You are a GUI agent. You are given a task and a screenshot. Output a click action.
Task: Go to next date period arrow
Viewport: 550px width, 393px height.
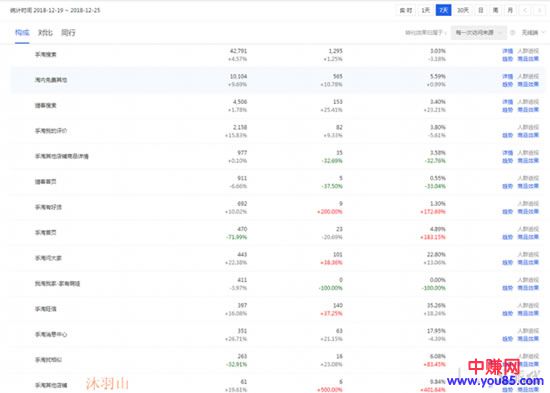(x=539, y=11)
